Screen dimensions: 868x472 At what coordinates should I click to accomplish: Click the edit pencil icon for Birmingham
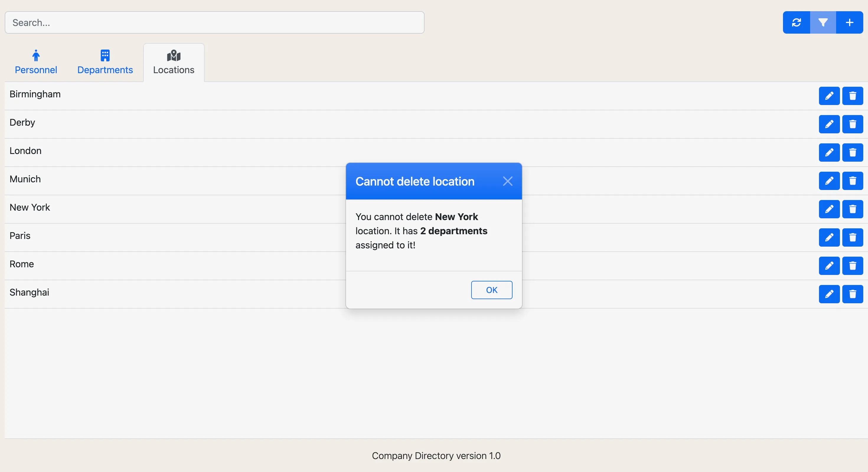click(829, 96)
